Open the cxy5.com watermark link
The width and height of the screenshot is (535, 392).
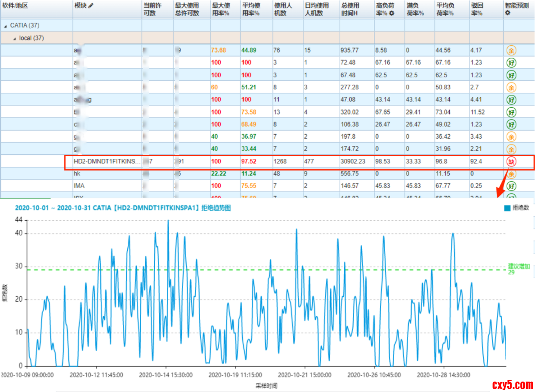point(512,385)
